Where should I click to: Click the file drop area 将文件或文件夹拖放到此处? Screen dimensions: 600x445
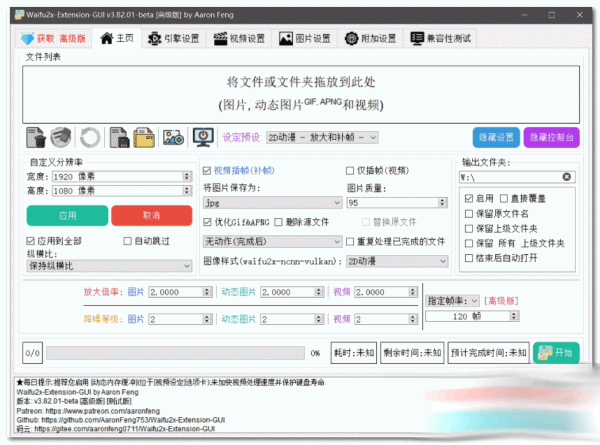pyautogui.click(x=301, y=94)
